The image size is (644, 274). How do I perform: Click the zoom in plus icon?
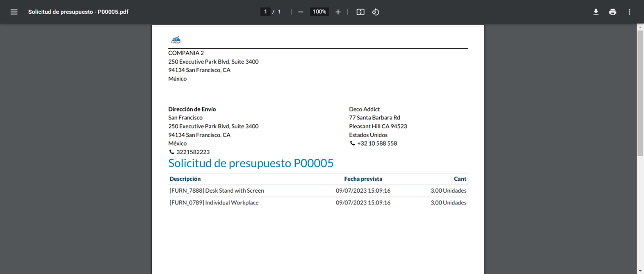tap(338, 12)
